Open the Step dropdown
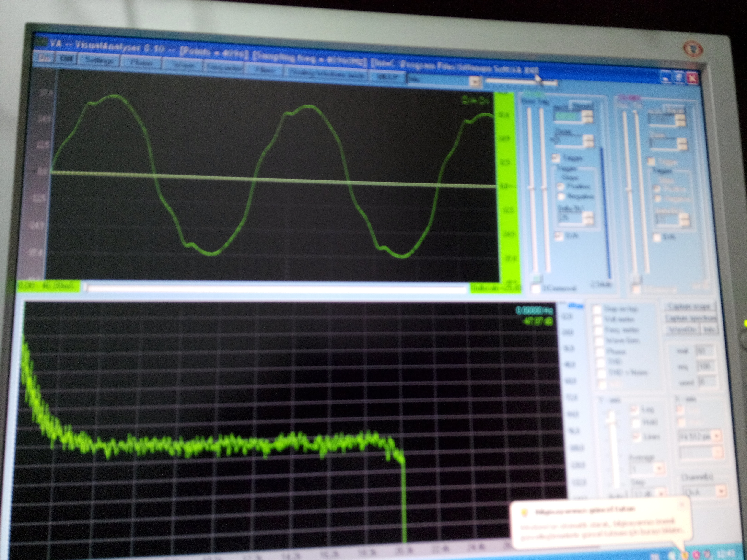Screen dimensions: 747x560 click(x=661, y=494)
